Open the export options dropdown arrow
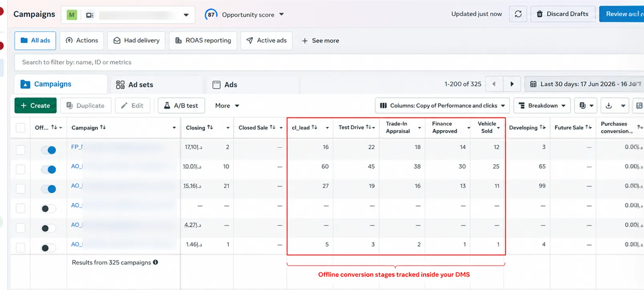 coord(623,106)
